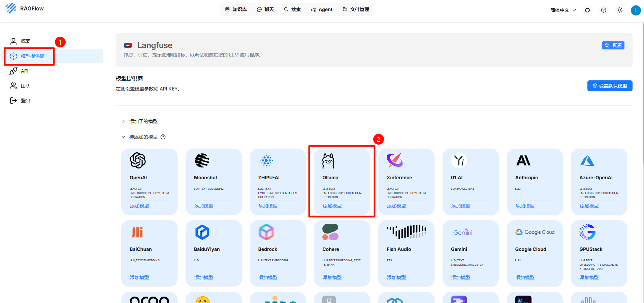Image resolution: width=644 pixels, height=303 pixels.
Task: Click 添加模型 on the OpenAI card
Action: pos(139,206)
